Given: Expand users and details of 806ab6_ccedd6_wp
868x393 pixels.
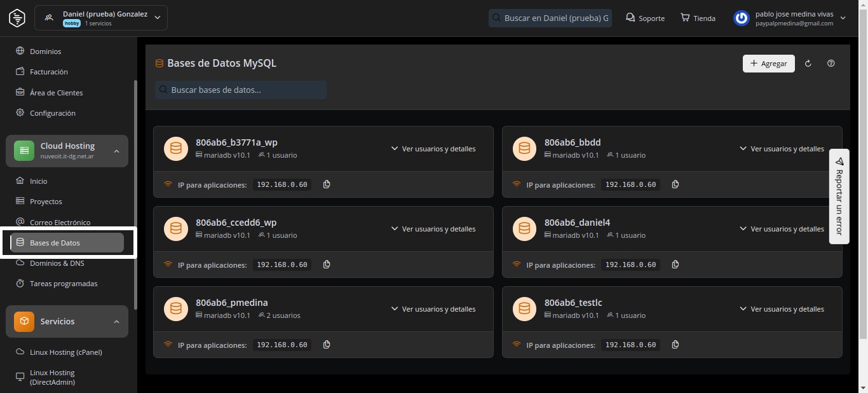Looking at the screenshot, I should click(433, 229).
